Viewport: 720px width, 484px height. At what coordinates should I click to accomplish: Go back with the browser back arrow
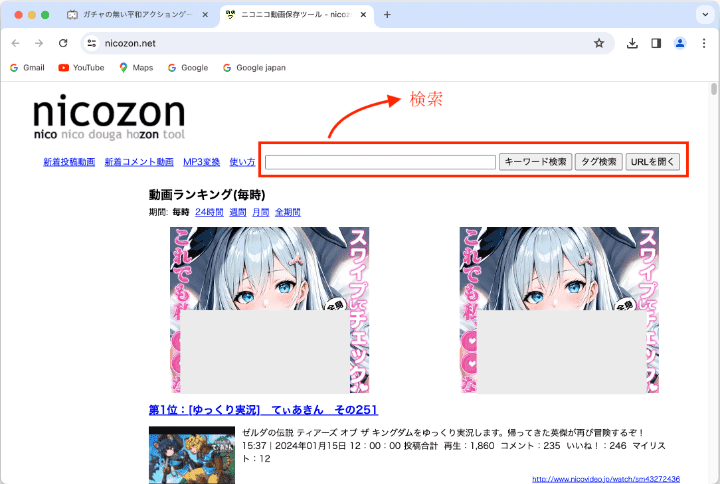[16, 43]
